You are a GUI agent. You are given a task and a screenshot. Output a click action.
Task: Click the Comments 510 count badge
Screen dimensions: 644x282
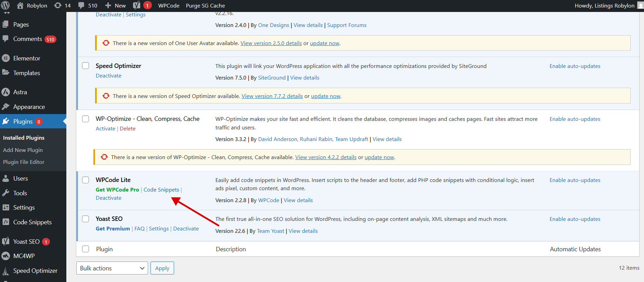50,39
